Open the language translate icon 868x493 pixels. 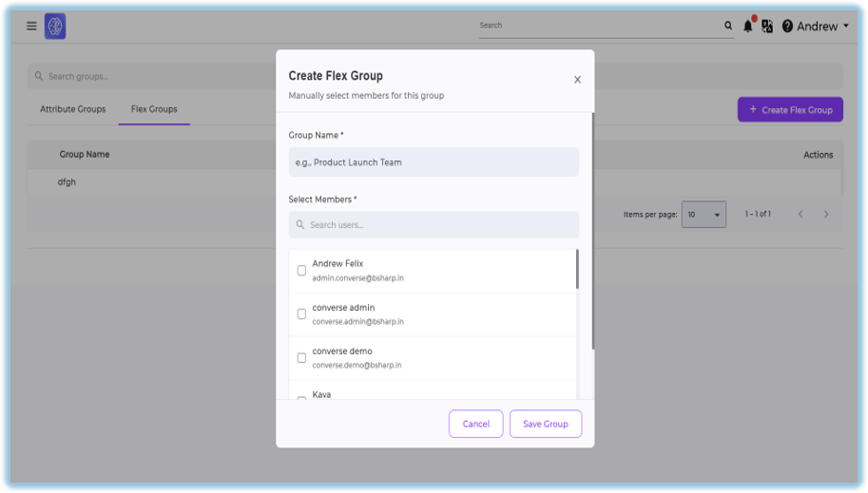pyautogui.click(x=767, y=26)
